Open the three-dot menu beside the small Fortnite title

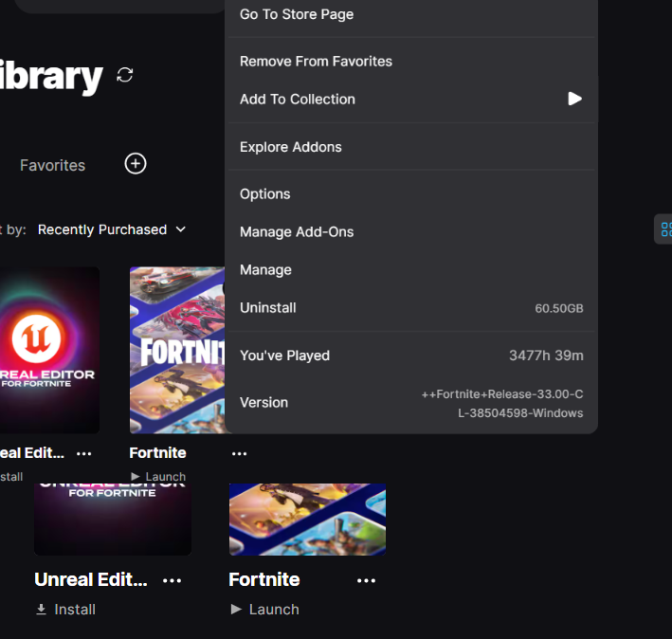pos(239,453)
